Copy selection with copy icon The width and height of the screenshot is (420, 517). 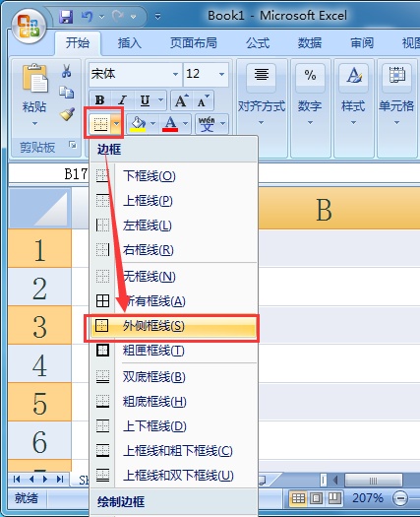[67, 92]
